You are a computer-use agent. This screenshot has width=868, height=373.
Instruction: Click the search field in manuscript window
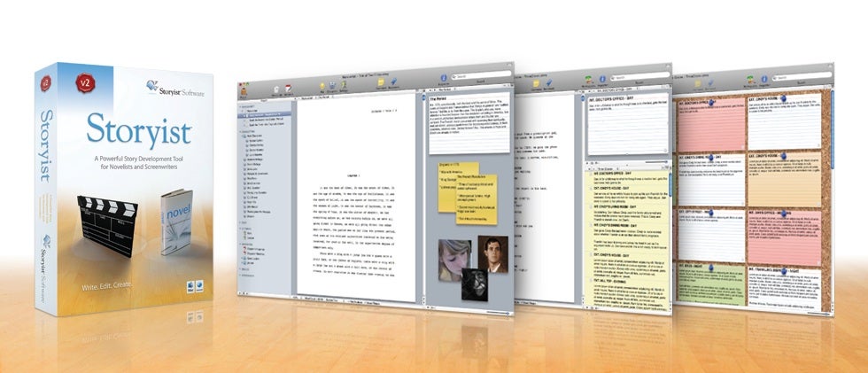[x=480, y=76]
